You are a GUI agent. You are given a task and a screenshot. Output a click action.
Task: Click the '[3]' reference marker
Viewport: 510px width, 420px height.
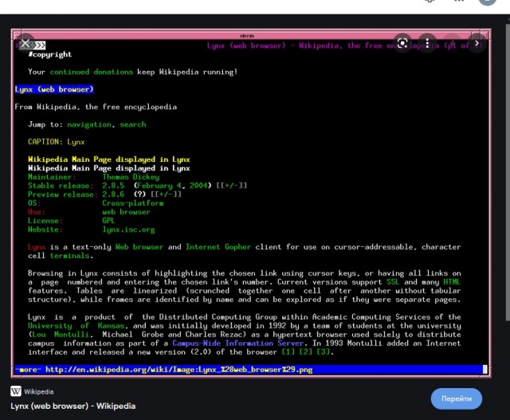pyautogui.click(x=323, y=352)
